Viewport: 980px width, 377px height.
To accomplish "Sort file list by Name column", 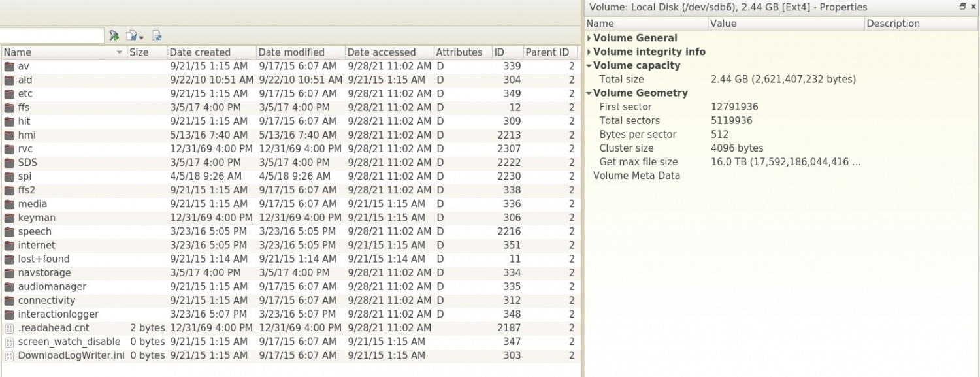I will 63,52.
